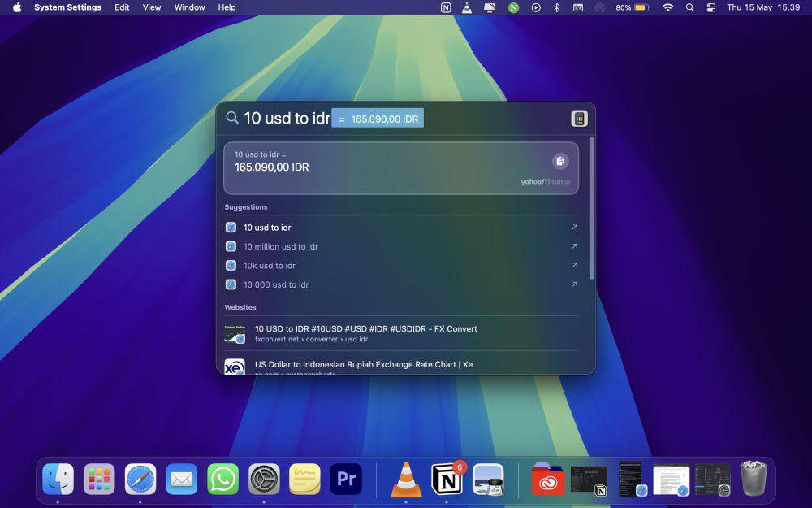Open Mail from the Dock
The height and width of the screenshot is (508, 812).
tap(181, 479)
